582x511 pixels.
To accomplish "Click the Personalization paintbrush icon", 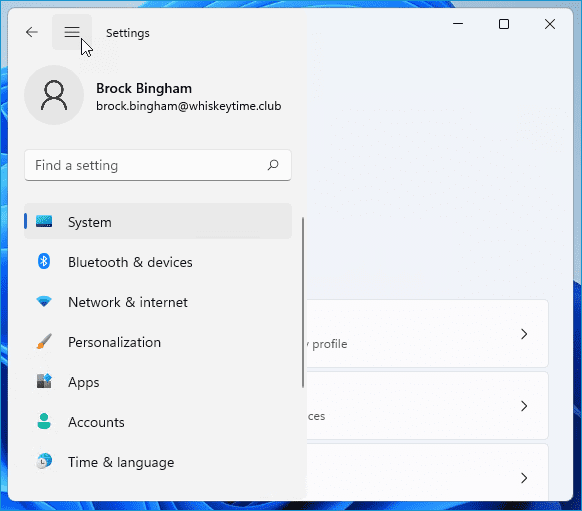I will (x=44, y=341).
